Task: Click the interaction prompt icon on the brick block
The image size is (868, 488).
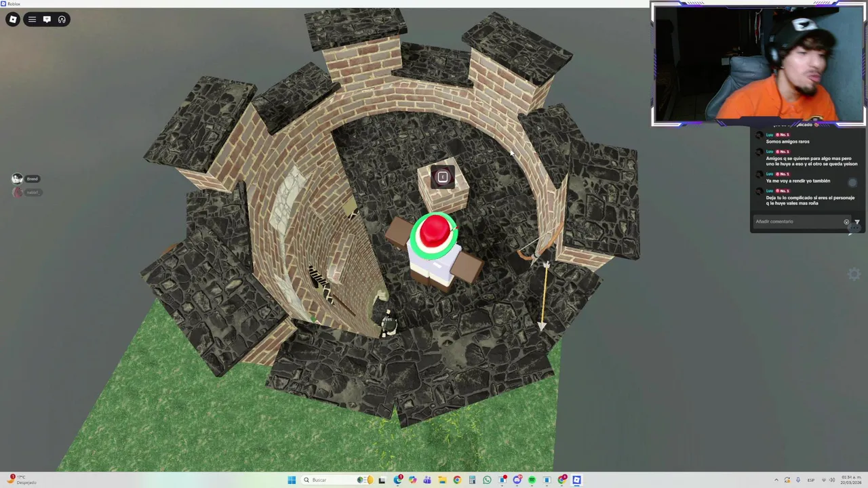Action: [443, 177]
